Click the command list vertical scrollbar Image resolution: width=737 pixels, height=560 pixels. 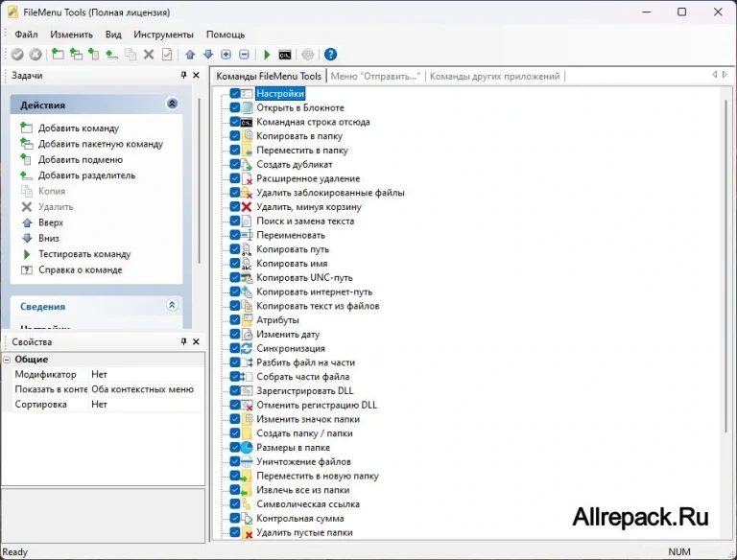pyautogui.click(x=725, y=266)
